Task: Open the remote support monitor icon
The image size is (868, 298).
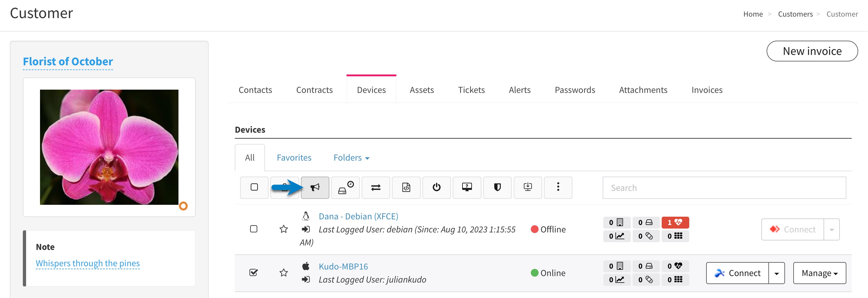Action: [467, 188]
